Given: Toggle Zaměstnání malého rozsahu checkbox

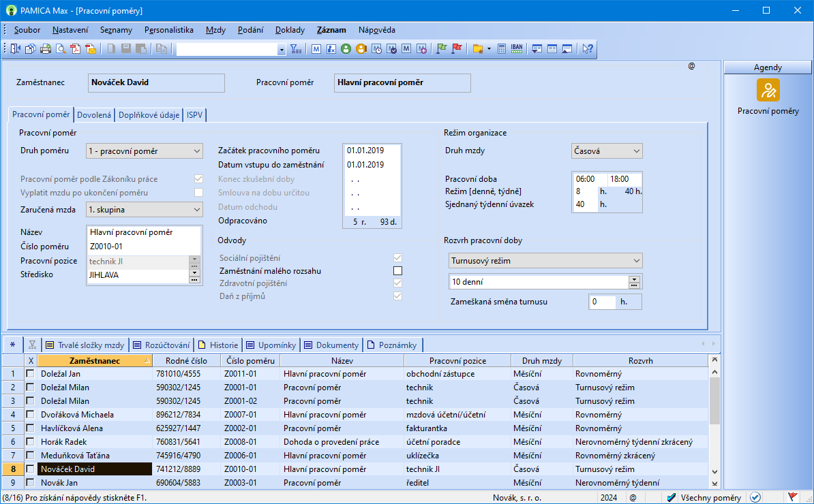Looking at the screenshot, I should 397,270.
